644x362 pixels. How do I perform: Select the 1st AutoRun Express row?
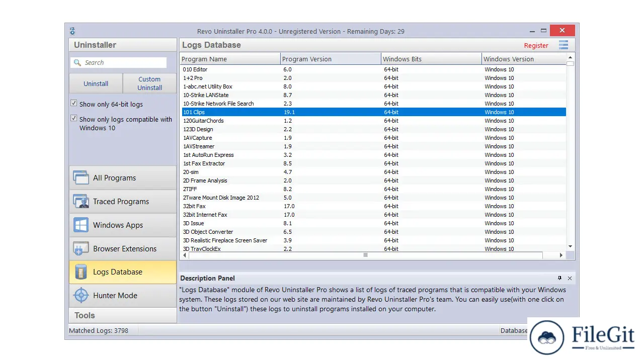(x=373, y=155)
